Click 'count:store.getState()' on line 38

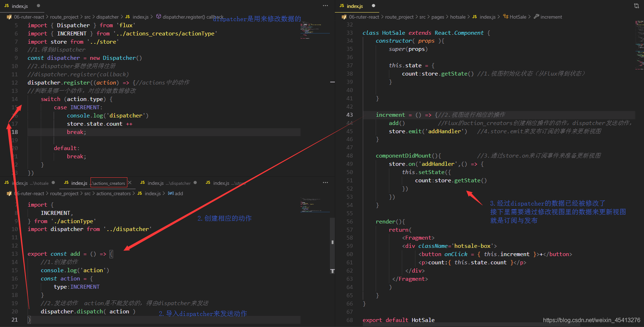tap(438, 73)
